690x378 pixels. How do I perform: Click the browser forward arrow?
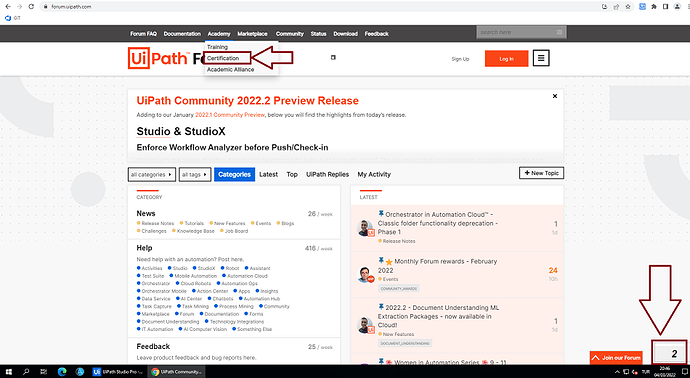(x=19, y=7)
